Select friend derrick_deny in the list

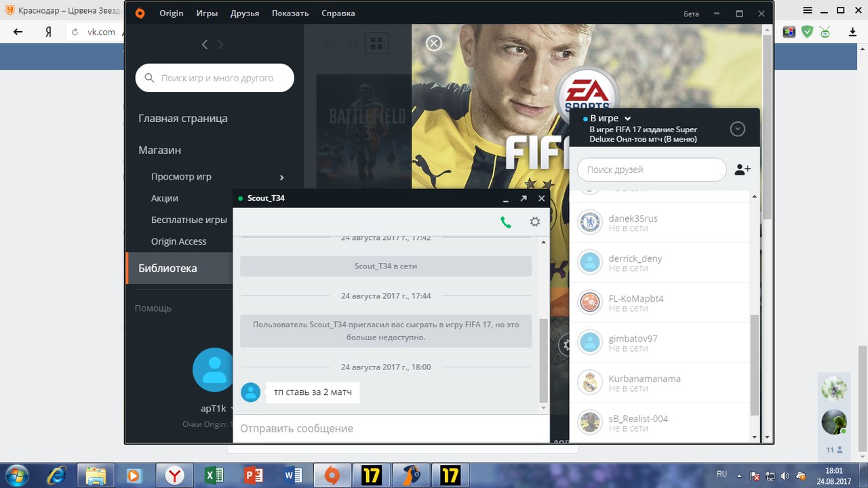(x=659, y=263)
